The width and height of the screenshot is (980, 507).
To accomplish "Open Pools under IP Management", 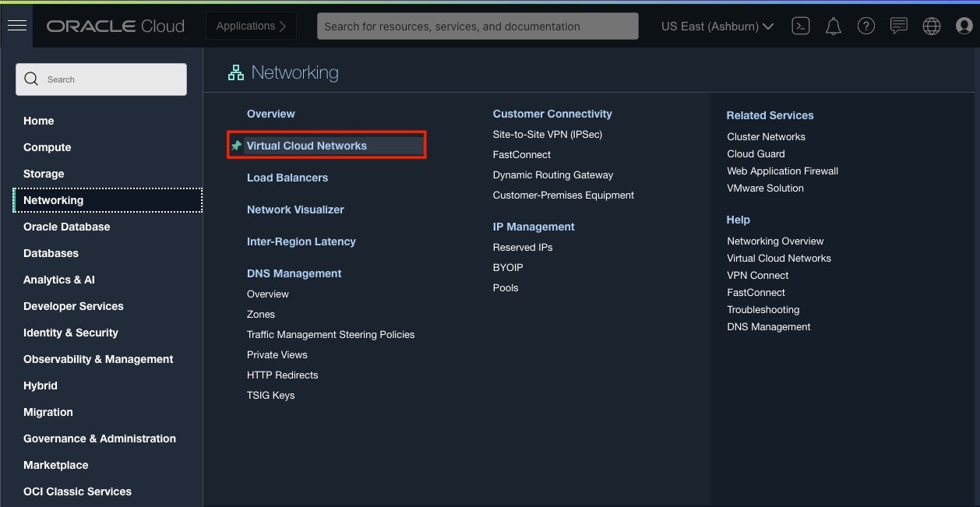I will tap(506, 287).
